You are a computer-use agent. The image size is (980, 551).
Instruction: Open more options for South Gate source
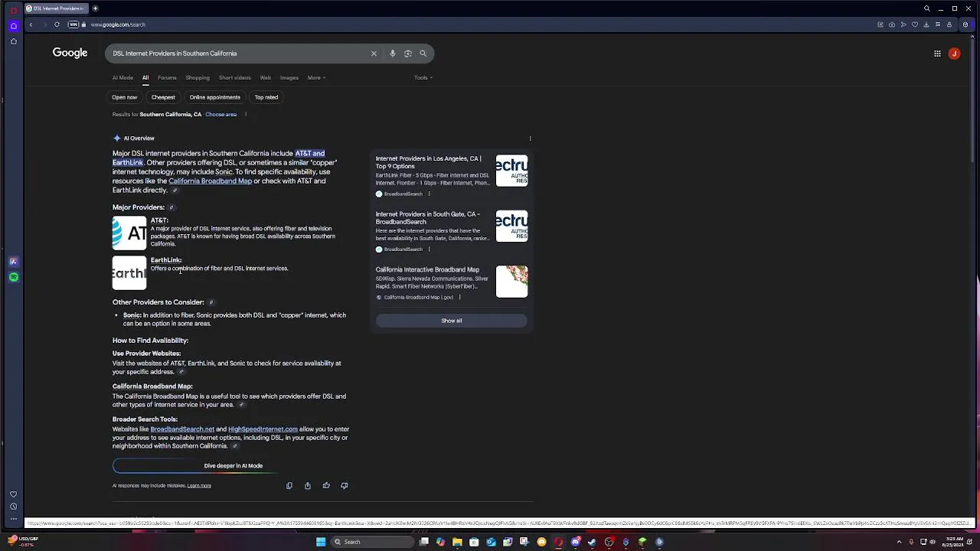429,249
